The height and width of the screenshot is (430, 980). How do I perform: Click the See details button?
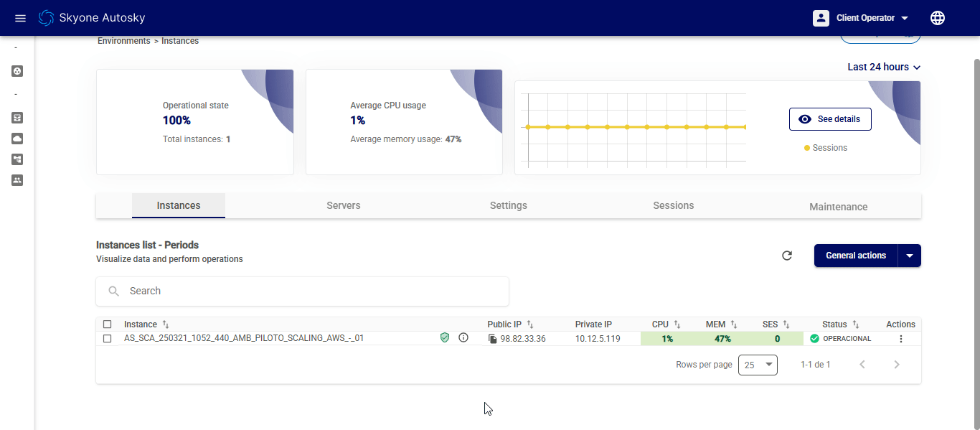click(x=830, y=119)
